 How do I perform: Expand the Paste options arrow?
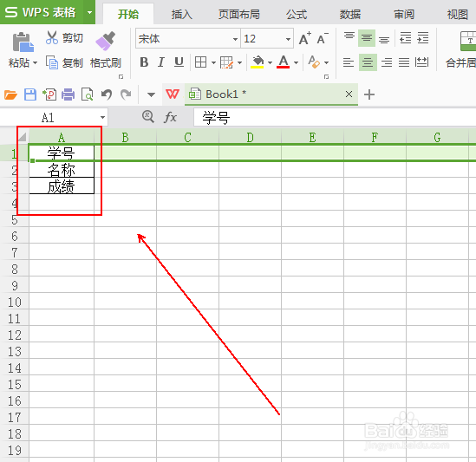35,62
